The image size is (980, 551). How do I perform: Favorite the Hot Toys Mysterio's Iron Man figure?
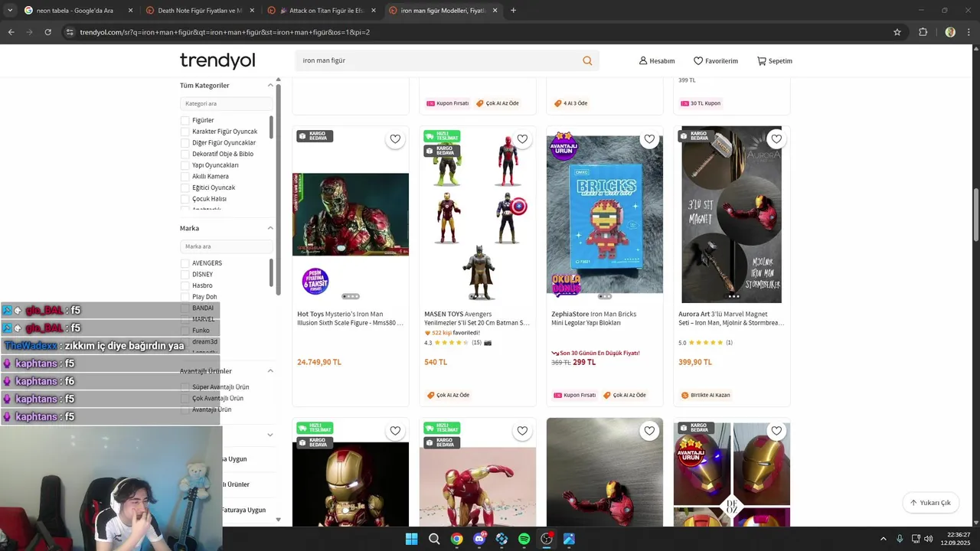(395, 139)
